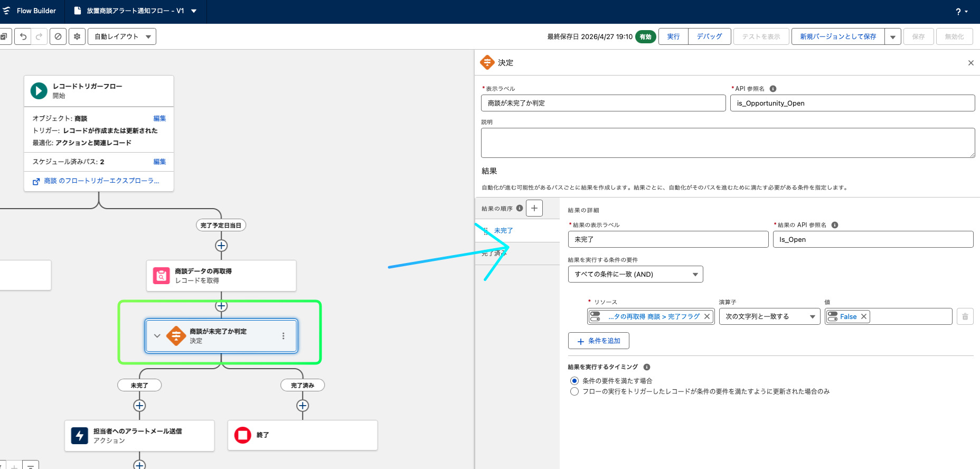Click the デバッグ button

click(x=709, y=36)
